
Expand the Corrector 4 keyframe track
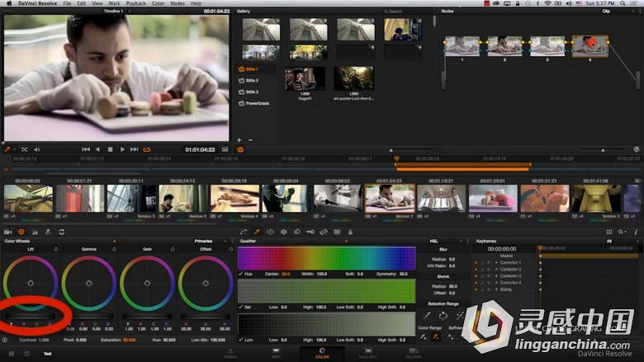pos(496,283)
